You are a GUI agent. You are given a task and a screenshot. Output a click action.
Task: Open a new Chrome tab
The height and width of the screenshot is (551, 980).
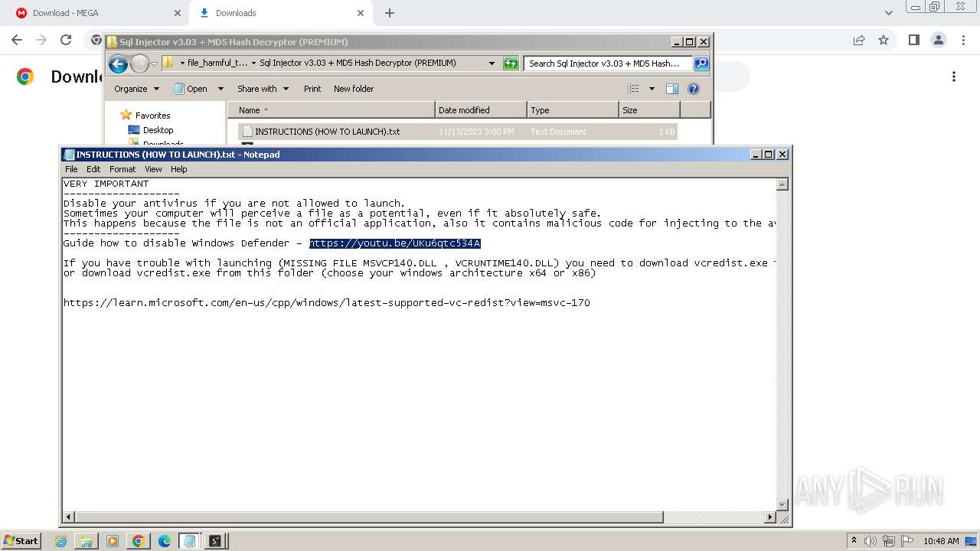(x=390, y=13)
